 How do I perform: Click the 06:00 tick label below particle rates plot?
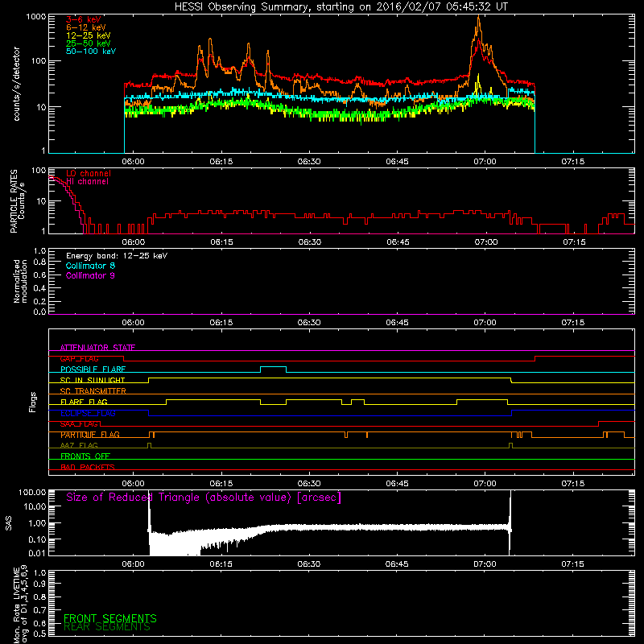[133, 242]
